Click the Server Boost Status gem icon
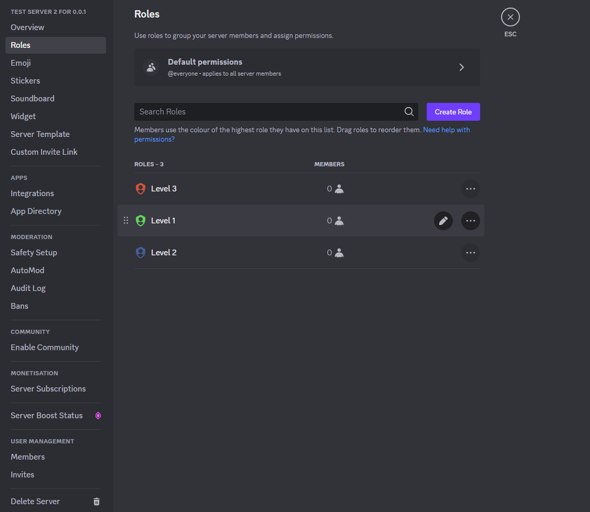The image size is (590, 512). pyautogui.click(x=98, y=416)
